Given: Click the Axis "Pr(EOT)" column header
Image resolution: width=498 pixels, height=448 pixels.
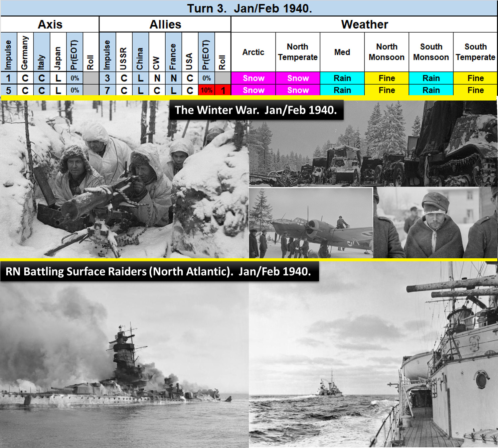Looking at the screenshot, I should click(x=75, y=52).
